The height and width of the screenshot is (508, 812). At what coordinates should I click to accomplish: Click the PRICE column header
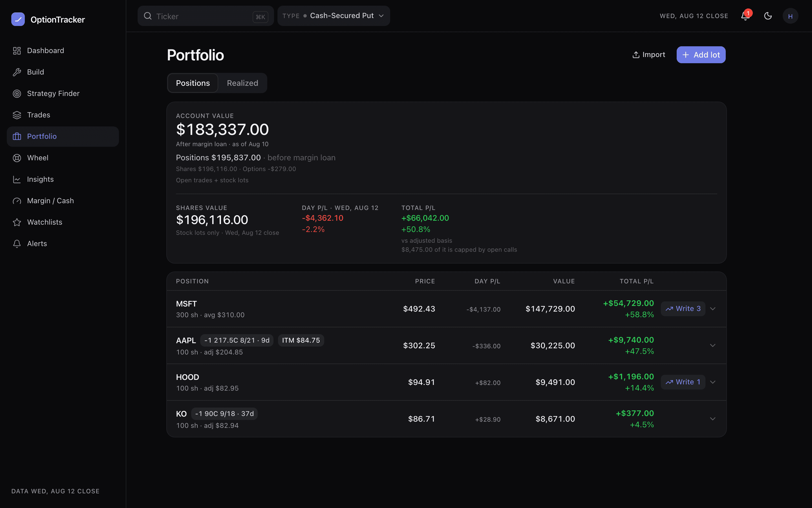coord(425,281)
